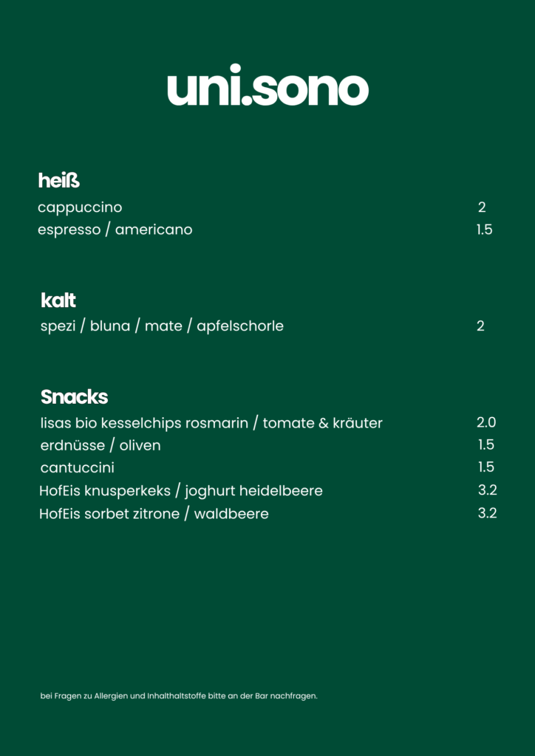Click the price next to erdnüsse / oliven

485,444
